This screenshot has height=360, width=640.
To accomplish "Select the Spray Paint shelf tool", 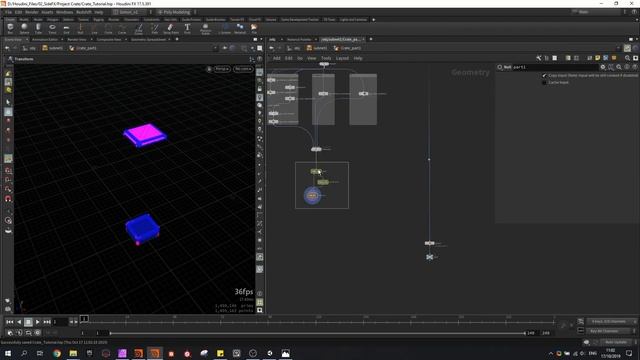I will [171, 28].
